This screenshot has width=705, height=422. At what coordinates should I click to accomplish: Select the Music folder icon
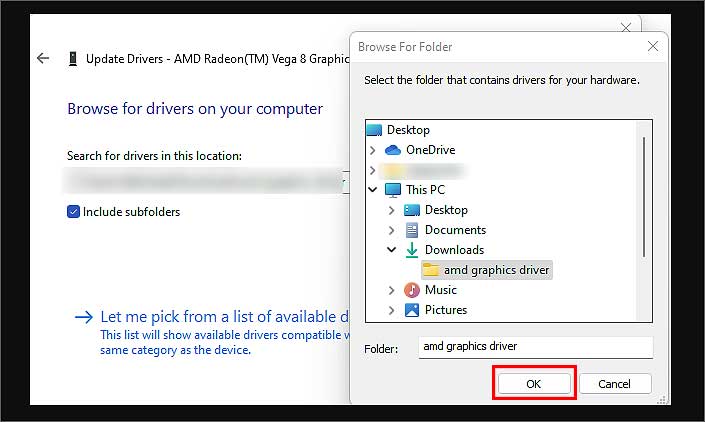point(412,290)
